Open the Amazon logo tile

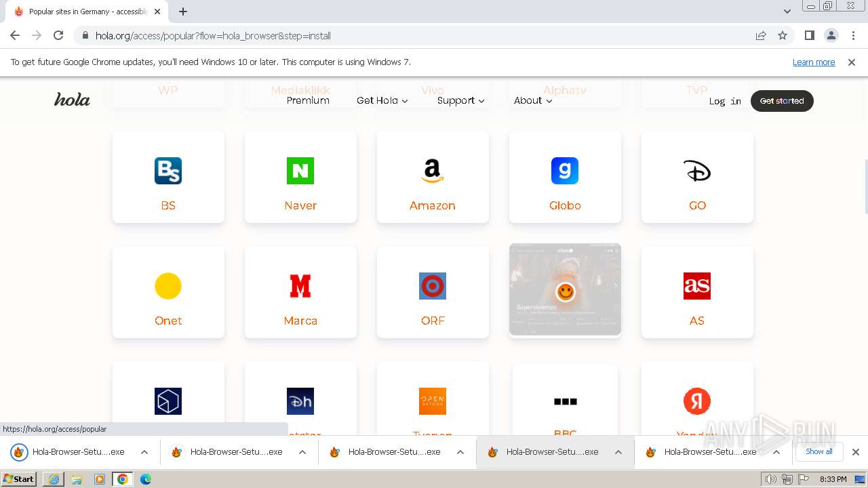click(433, 171)
